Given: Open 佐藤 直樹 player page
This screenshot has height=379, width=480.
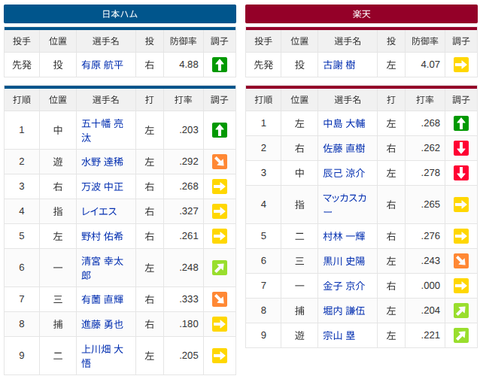Looking at the screenshot, I should [x=344, y=148].
